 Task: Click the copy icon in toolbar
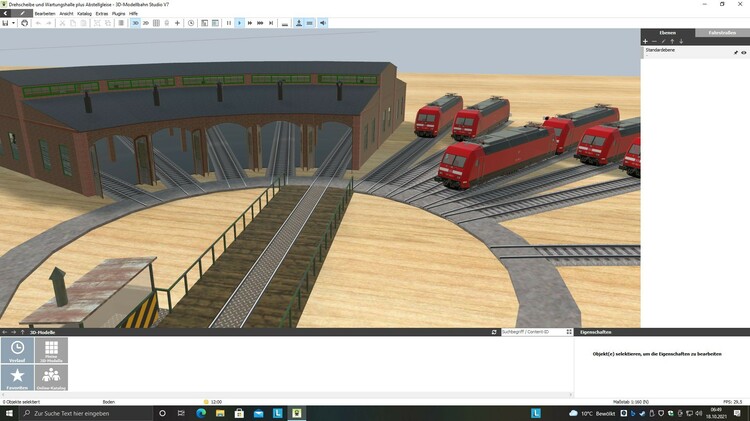tap(73, 23)
